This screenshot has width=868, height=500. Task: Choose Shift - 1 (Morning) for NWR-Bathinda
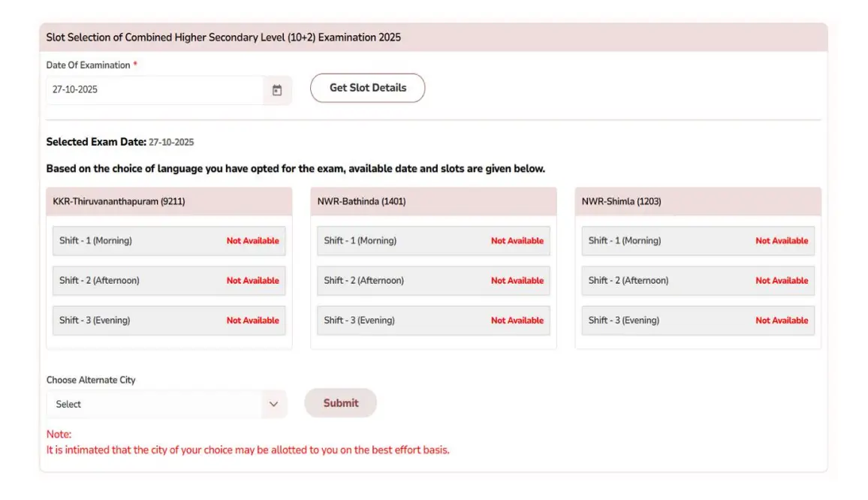(x=432, y=240)
